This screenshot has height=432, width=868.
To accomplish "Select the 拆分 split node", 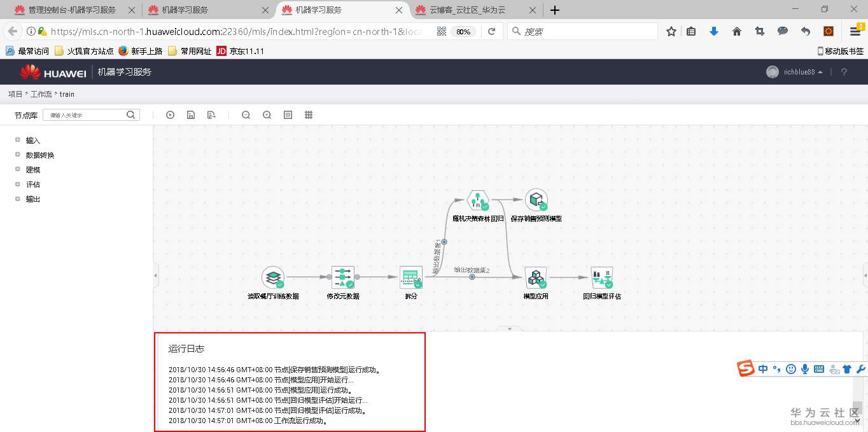I will coord(411,277).
